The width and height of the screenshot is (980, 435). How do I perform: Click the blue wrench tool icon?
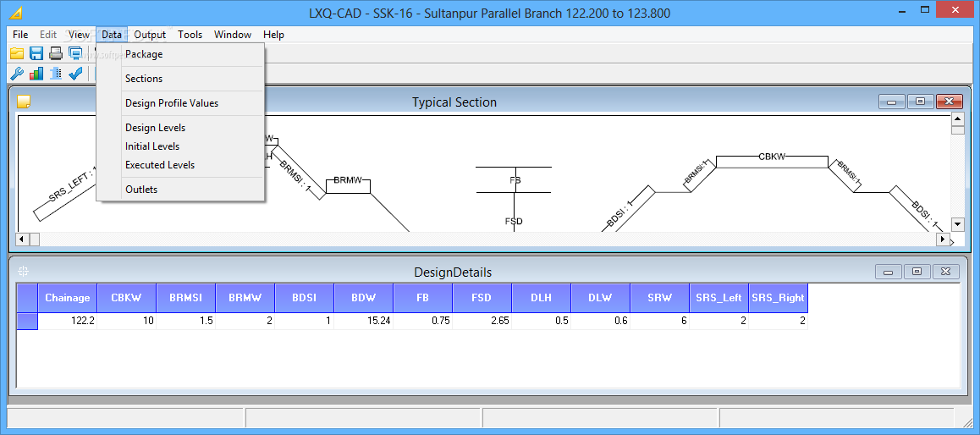16,74
